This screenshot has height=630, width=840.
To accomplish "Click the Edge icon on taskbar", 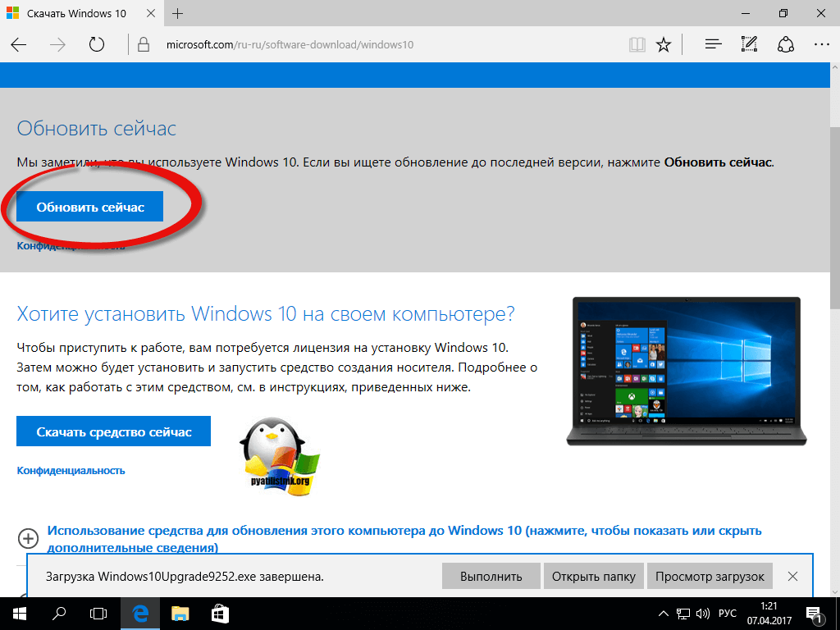I will 139,614.
